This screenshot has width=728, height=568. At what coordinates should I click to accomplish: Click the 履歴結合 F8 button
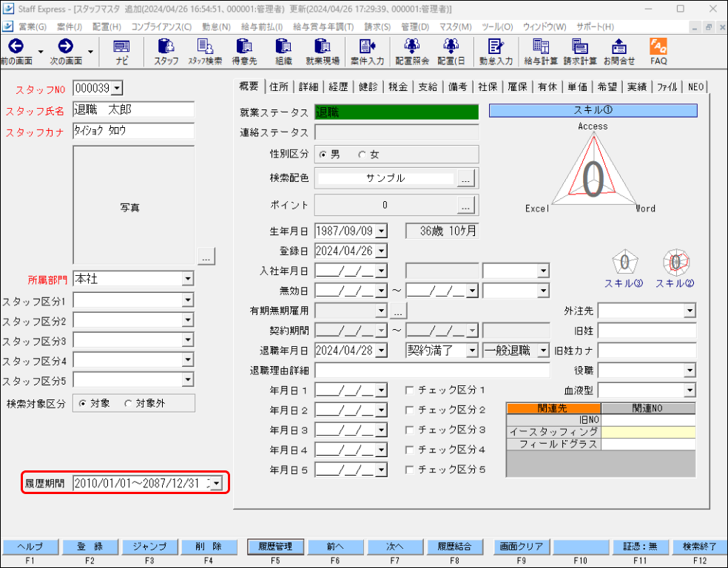(x=454, y=547)
